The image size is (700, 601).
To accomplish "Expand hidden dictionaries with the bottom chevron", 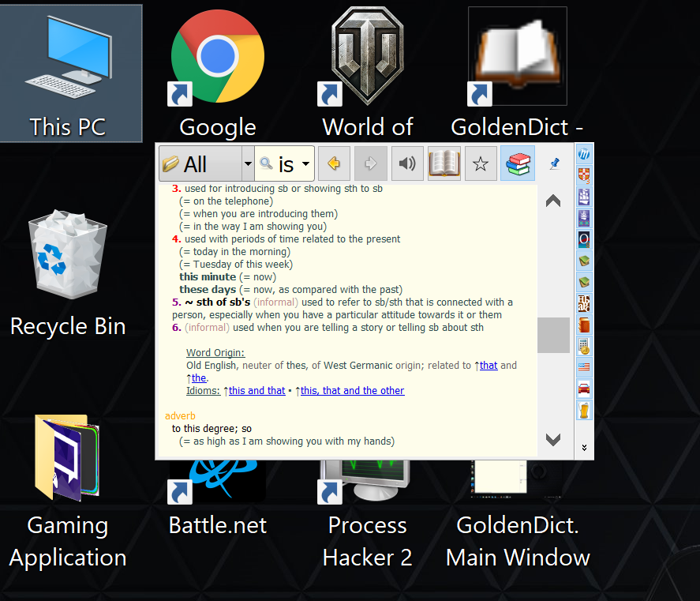I will 584,447.
